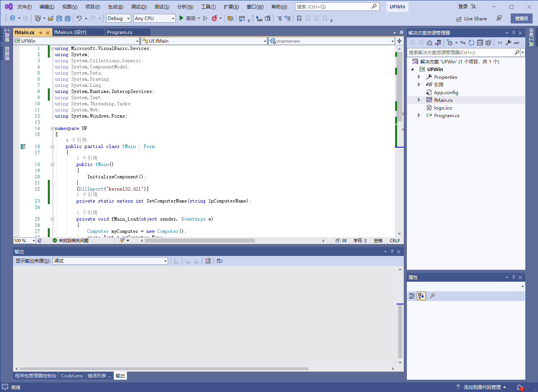Click the Save All icon
This screenshot has width=538, height=392.
click(68, 18)
